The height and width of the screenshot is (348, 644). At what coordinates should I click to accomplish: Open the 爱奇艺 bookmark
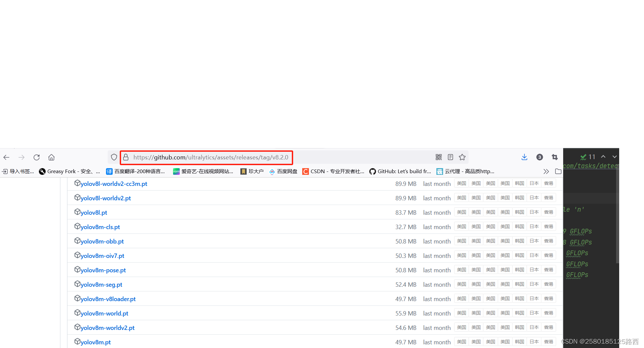[203, 171]
